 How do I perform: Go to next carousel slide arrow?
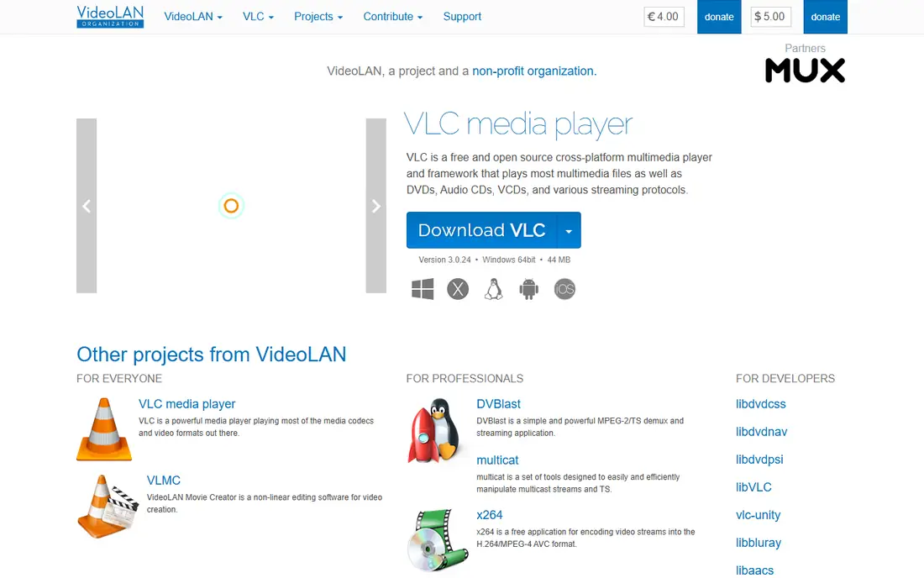pyautogui.click(x=376, y=206)
